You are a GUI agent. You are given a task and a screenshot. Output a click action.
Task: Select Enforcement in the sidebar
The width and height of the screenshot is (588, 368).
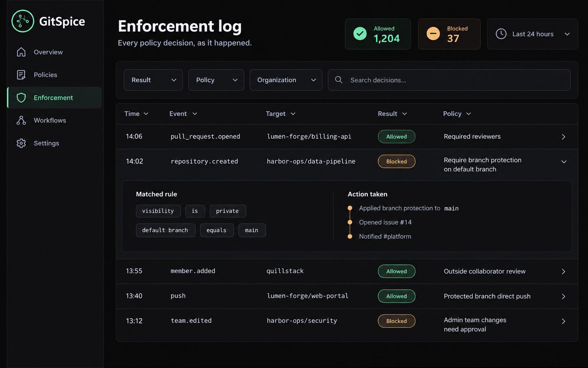54,98
